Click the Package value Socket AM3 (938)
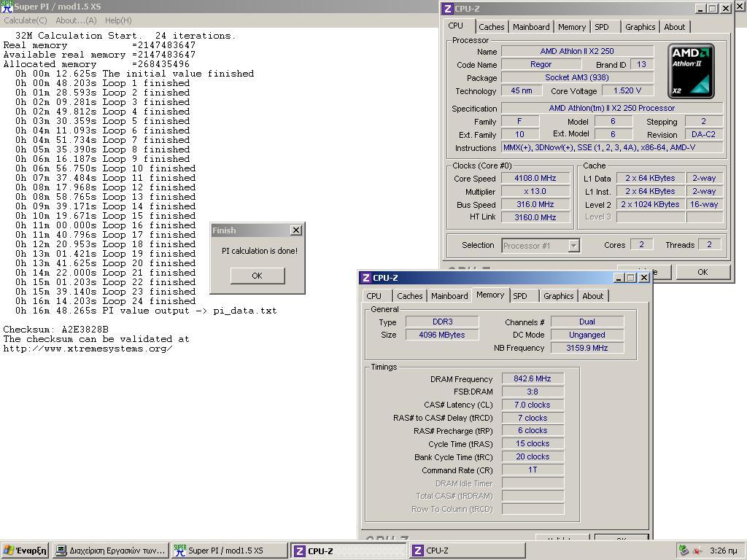This screenshot has height=560, width=747. click(577, 77)
